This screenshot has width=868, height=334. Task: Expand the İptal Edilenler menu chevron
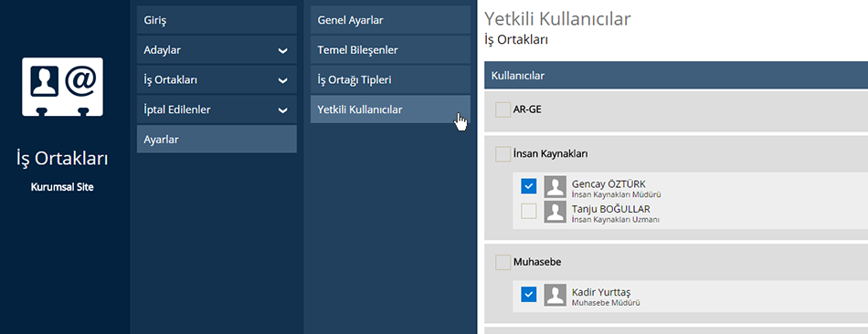283,110
